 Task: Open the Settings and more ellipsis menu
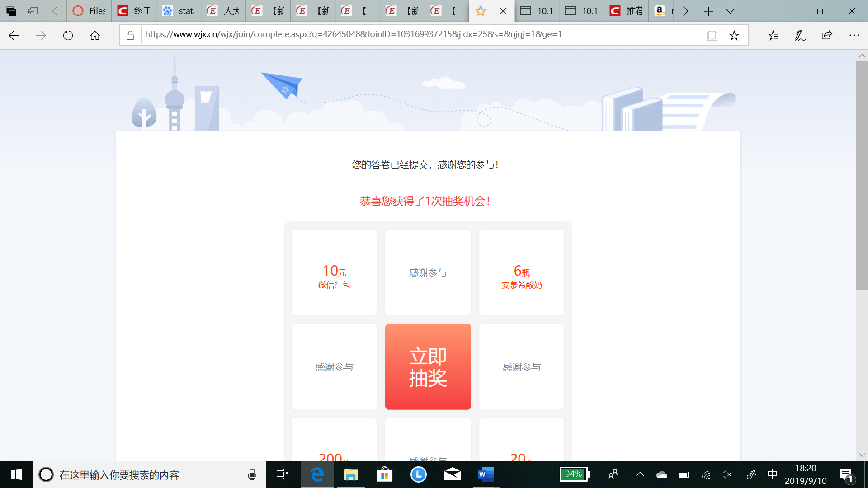coord(854,35)
